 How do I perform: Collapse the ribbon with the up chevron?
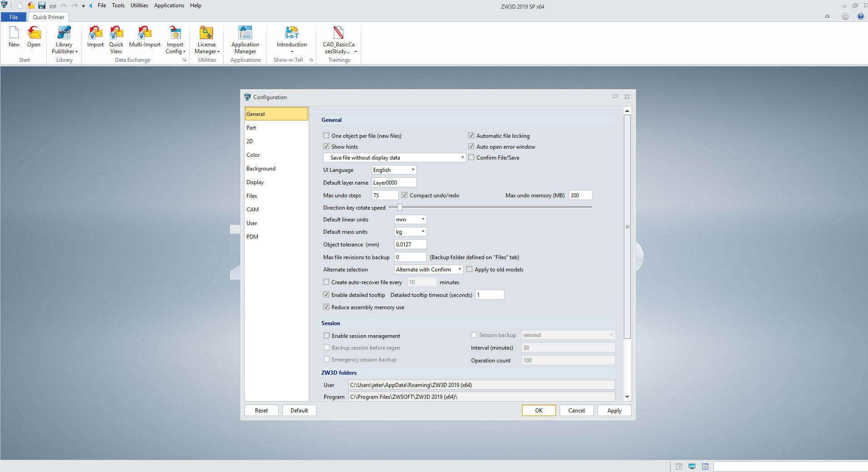click(x=827, y=16)
